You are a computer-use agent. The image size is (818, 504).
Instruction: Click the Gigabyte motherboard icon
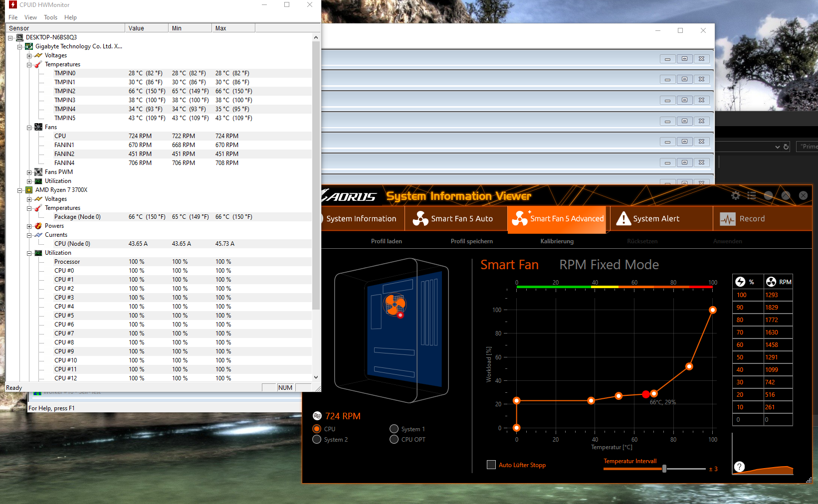point(29,46)
